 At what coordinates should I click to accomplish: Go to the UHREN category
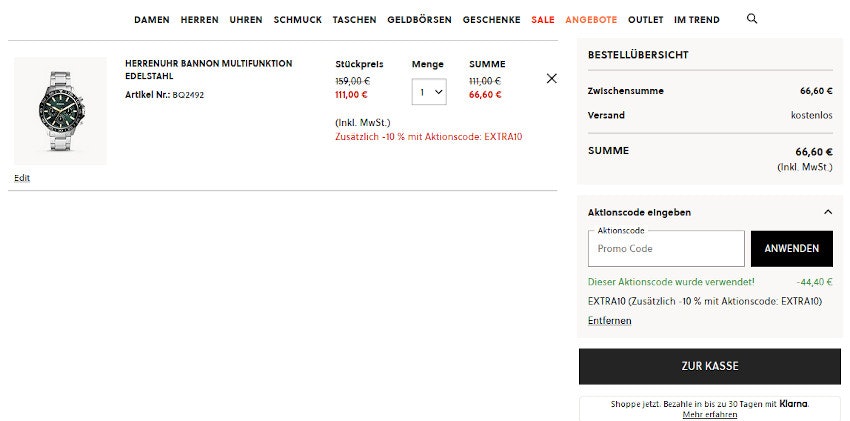coord(246,20)
